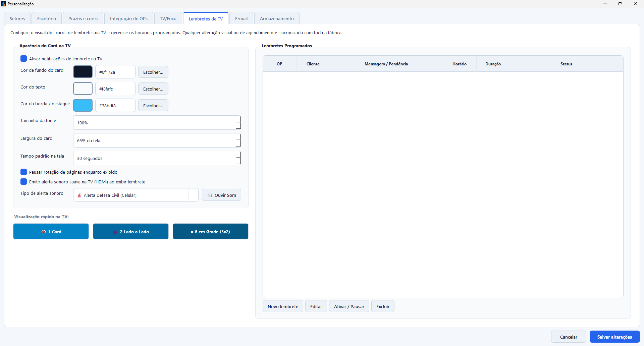This screenshot has width=644, height=346.
Task: Click the #f8fafc hex color field
Action: tap(115, 89)
